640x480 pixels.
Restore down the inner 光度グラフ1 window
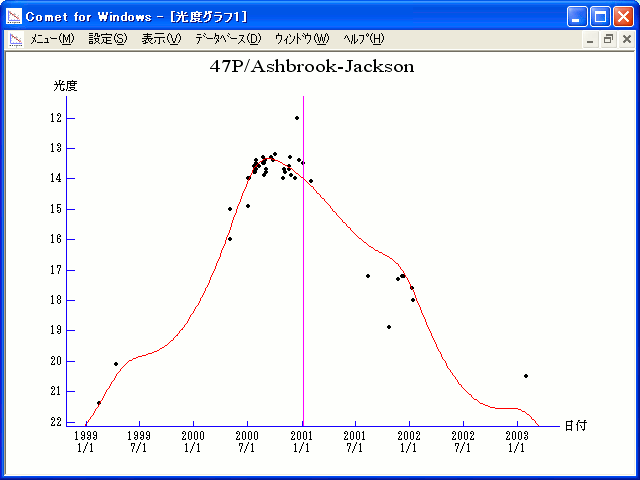608,39
